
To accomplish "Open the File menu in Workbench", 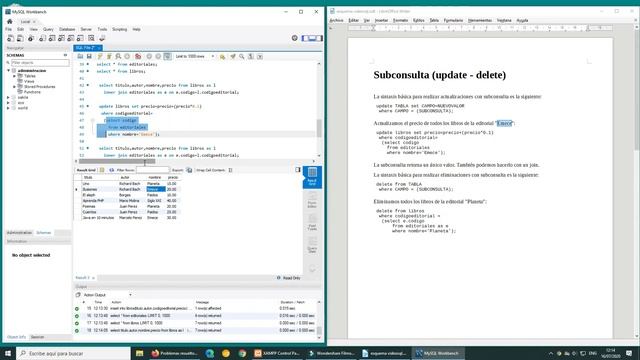I will click(9, 29).
